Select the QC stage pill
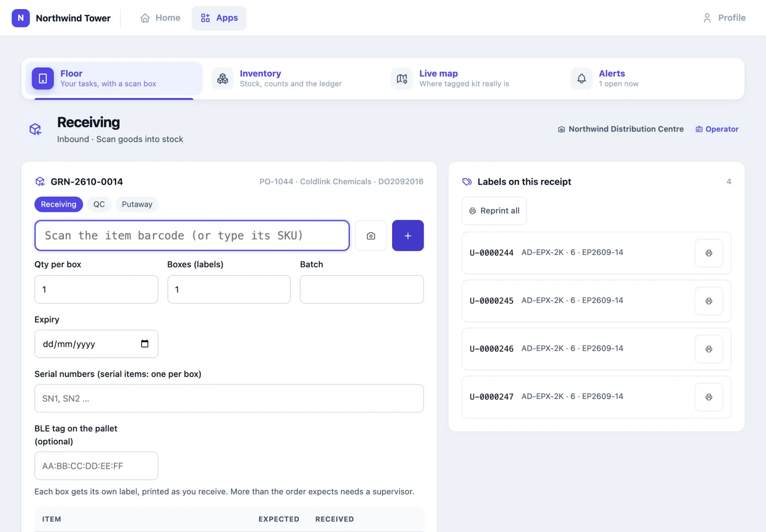This screenshot has height=532, width=766. click(99, 204)
